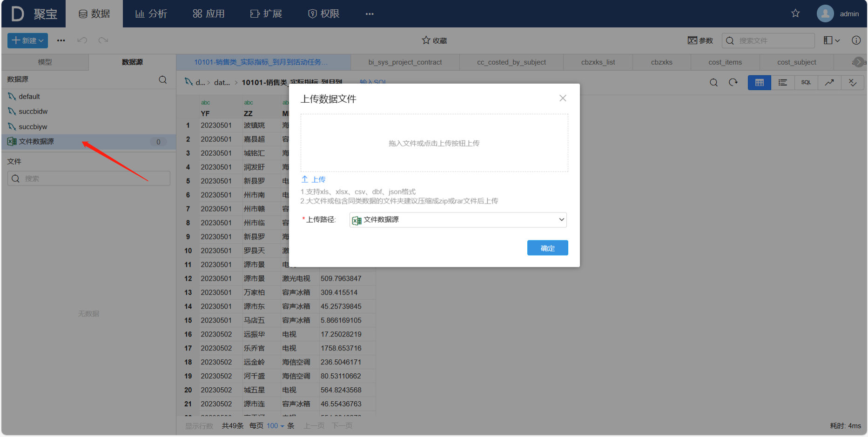Focus the 搜索文件 search field
Viewport: 868px width, 437px height.
[768, 40]
